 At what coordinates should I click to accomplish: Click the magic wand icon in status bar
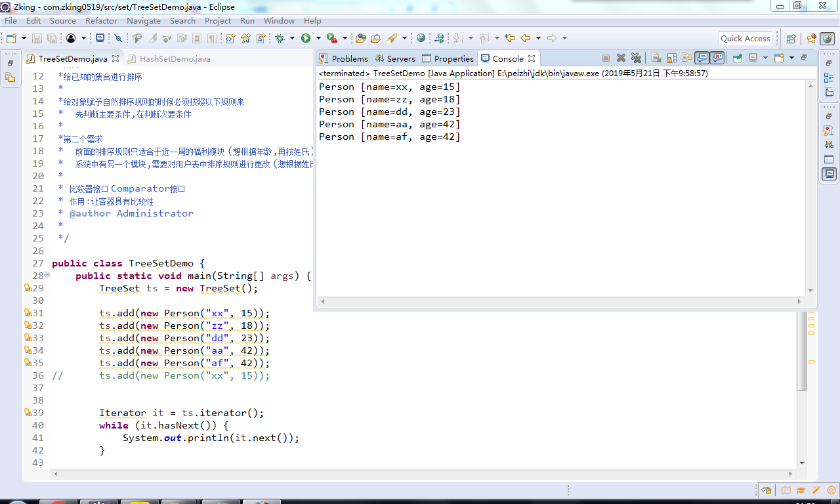(x=816, y=490)
